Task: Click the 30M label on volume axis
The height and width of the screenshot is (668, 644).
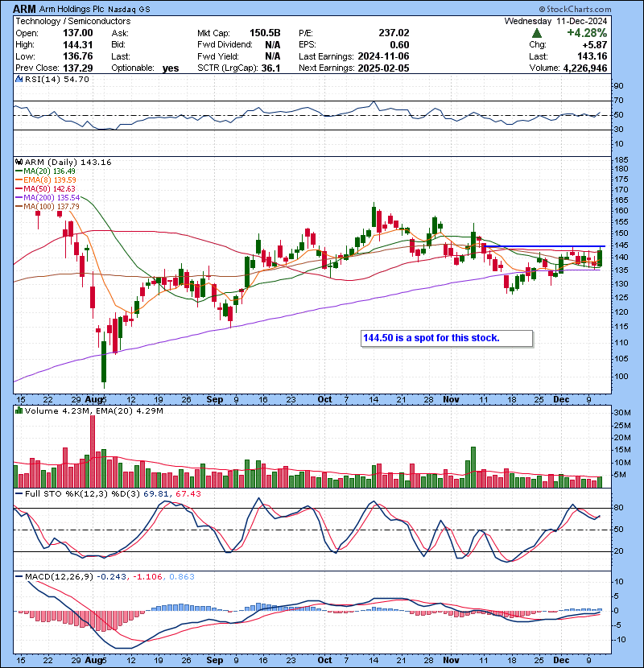Action: (622, 412)
